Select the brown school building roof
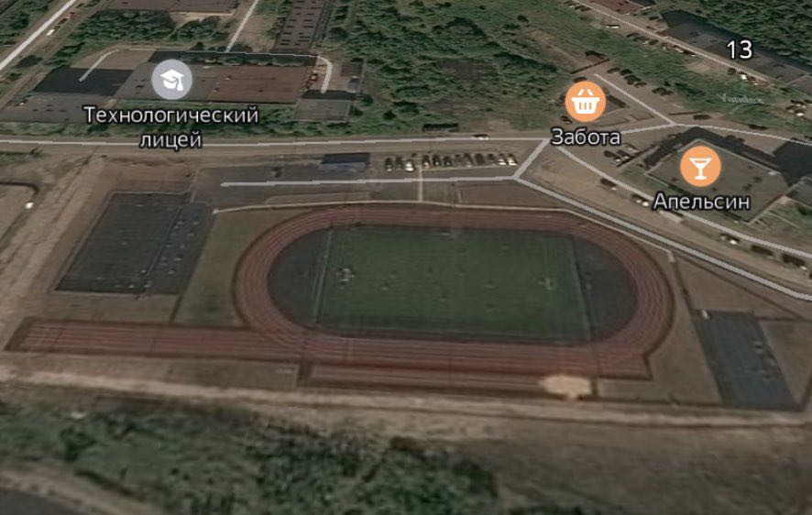Viewport: 812px width, 515px height. coord(258,83)
